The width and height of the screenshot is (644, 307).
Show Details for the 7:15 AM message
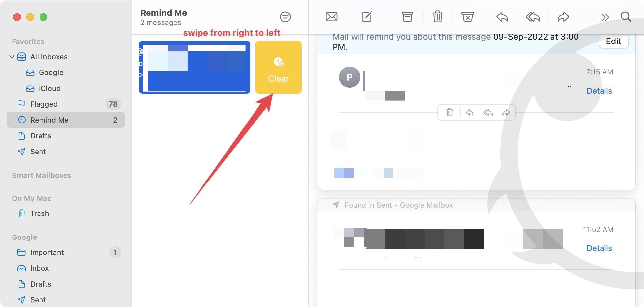tap(599, 91)
